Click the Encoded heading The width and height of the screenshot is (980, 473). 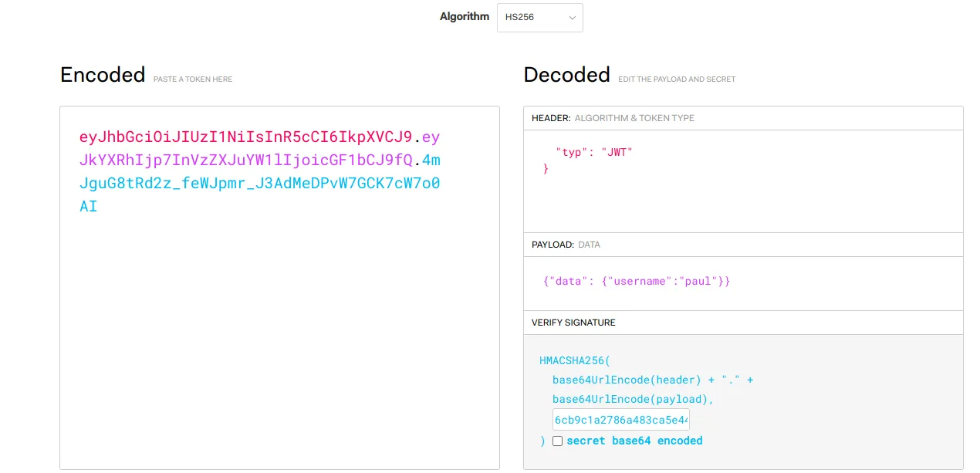(103, 74)
